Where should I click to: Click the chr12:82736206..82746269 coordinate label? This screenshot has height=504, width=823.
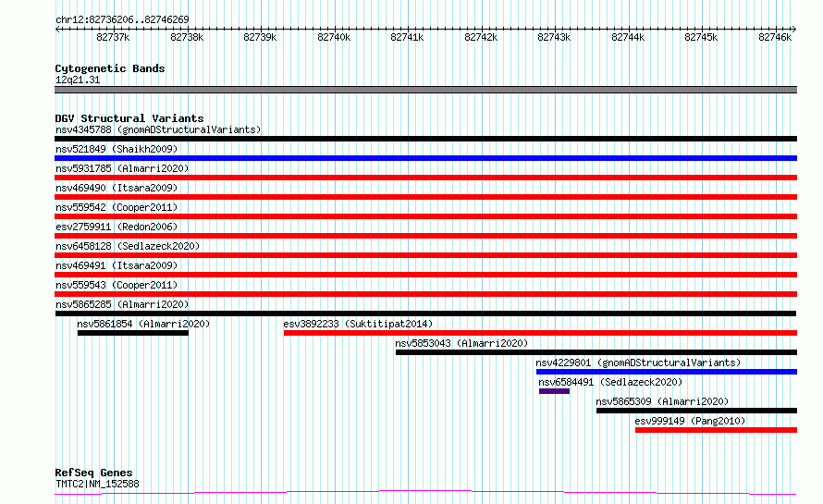122,19
